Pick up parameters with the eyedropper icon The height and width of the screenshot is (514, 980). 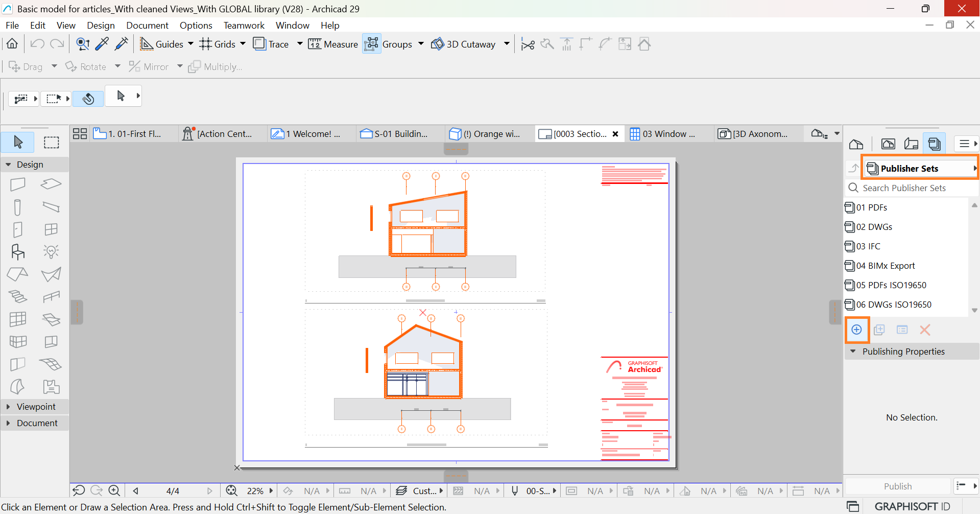102,44
